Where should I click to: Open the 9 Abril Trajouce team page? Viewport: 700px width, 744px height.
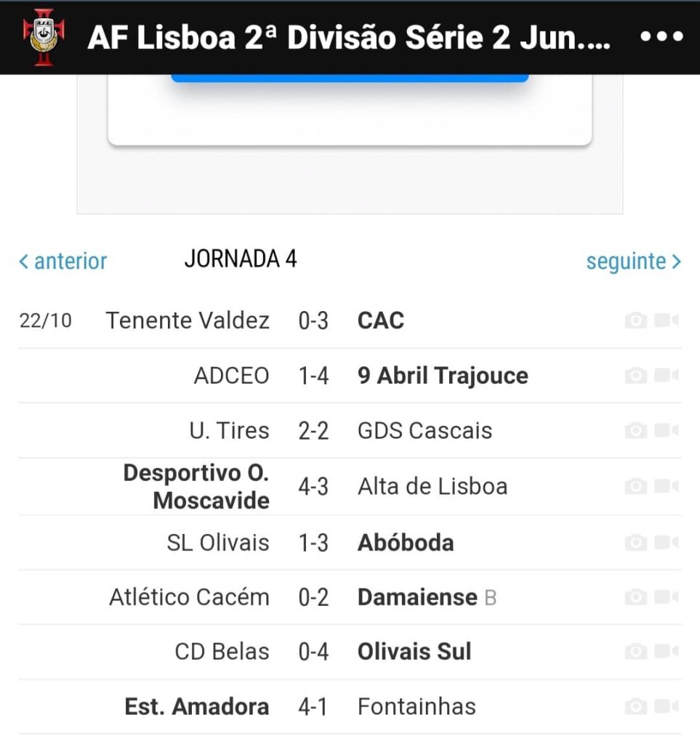point(443,376)
